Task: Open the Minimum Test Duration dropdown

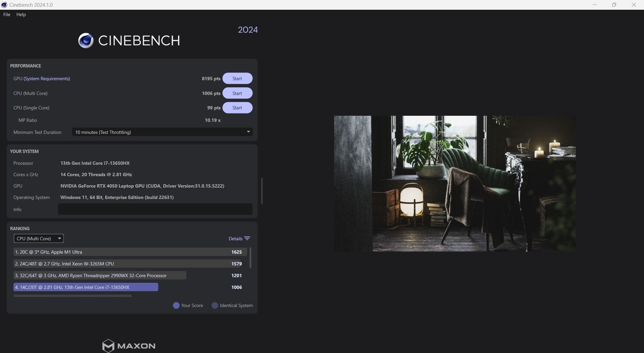Action: (x=162, y=132)
